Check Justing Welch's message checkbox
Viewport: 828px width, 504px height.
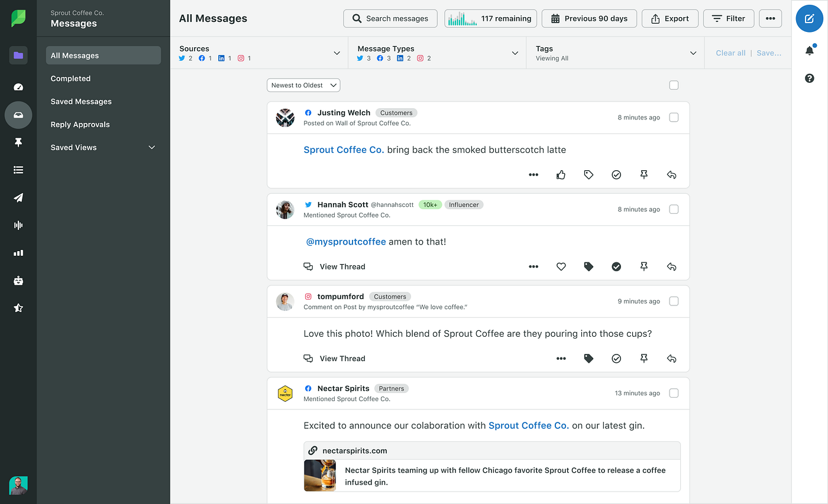(674, 118)
